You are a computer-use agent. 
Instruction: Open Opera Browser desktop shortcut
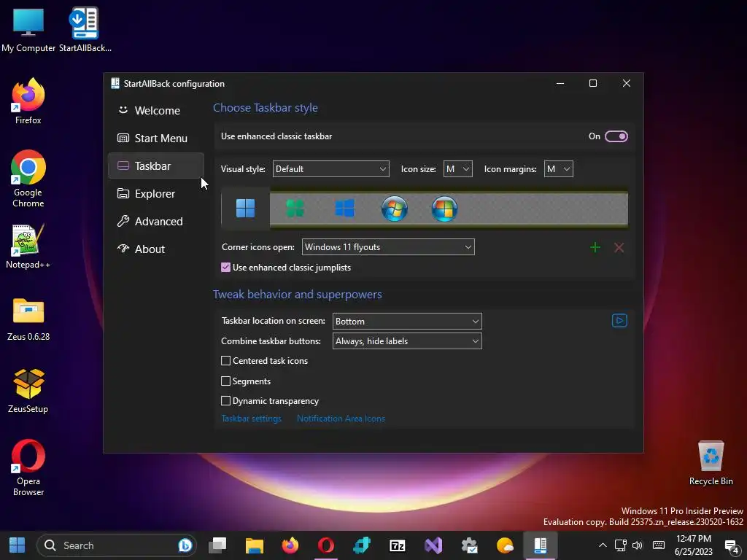point(28,467)
